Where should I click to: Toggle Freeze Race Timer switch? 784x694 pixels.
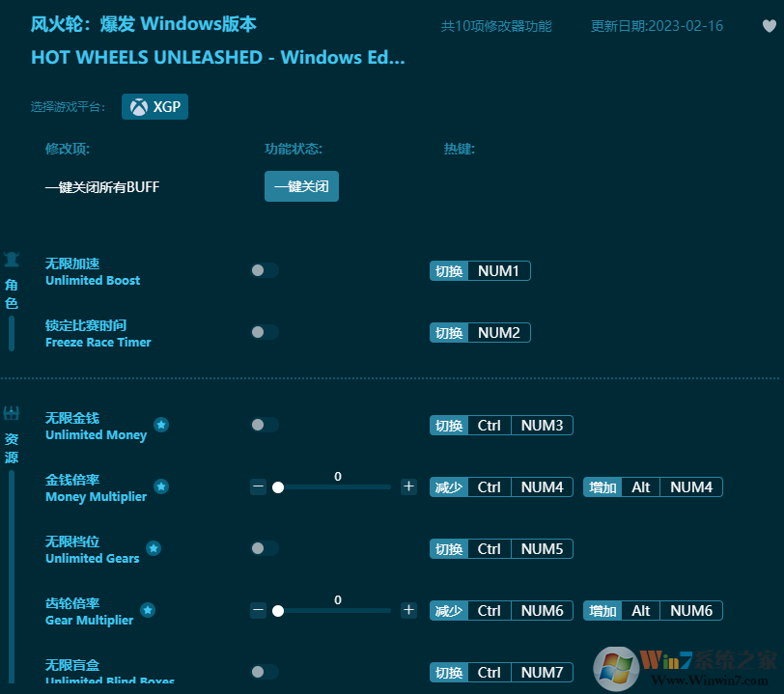click(x=265, y=332)
